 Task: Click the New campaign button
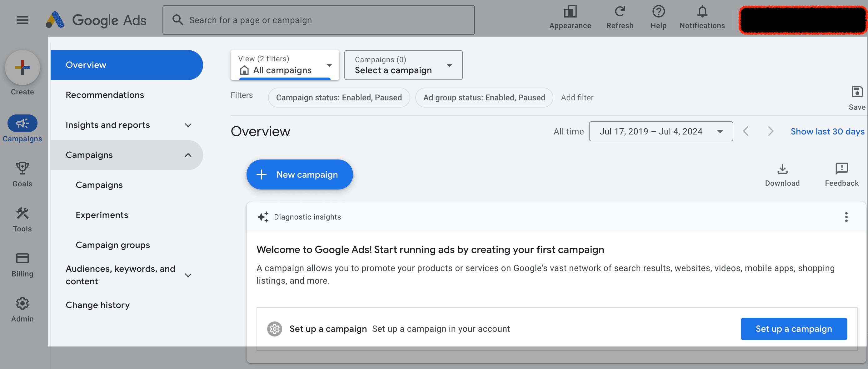coord(299,174)
